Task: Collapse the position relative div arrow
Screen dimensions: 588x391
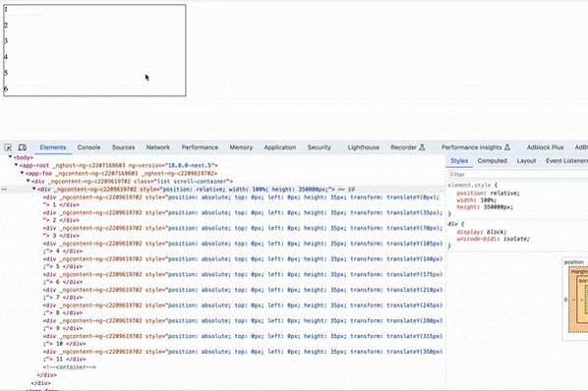Action: click(x=34, y=189)
